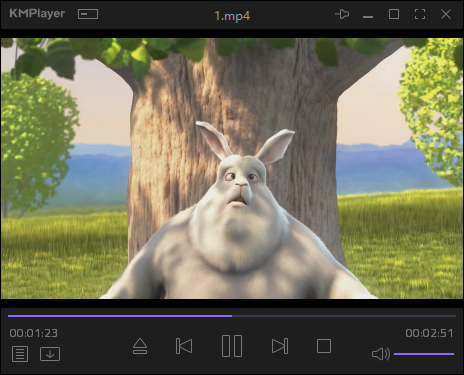Seek on the playback progress bar

pyautogui.click(x=232, y=316)
